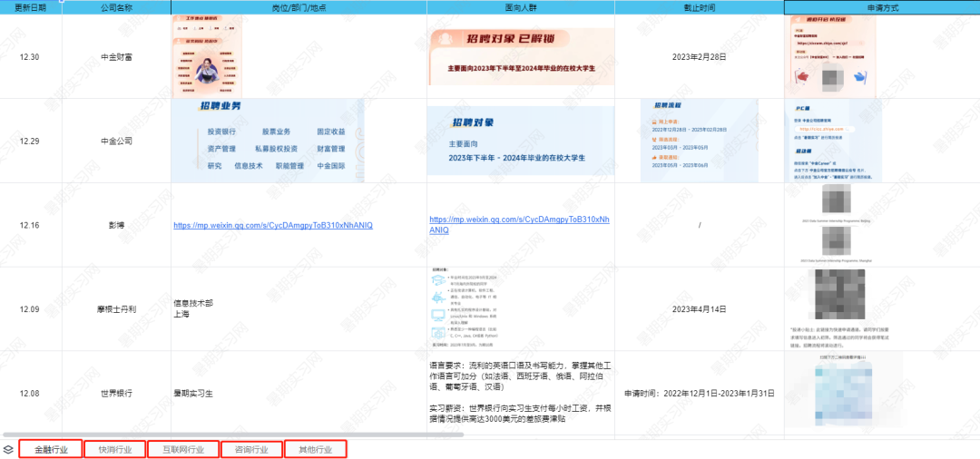
Task: Select the 中金公司 company cell
Action: coord(116,142)
